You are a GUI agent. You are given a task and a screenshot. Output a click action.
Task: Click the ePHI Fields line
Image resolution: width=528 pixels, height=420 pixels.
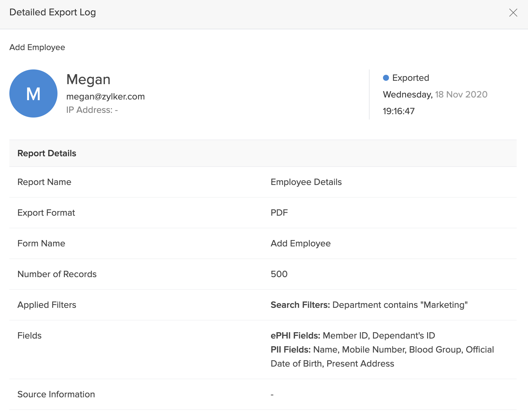click(x=353, y=336)
